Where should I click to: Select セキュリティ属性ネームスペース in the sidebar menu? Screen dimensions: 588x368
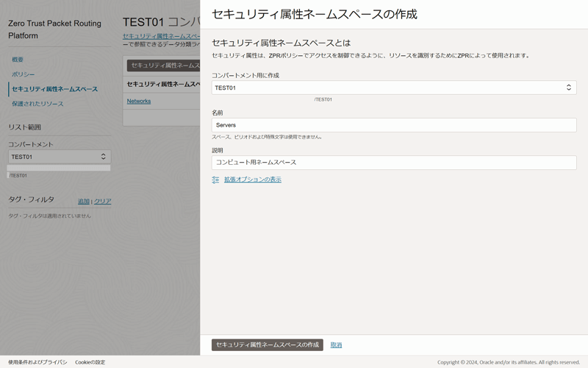pyautogui.click(x=54, y=89)
